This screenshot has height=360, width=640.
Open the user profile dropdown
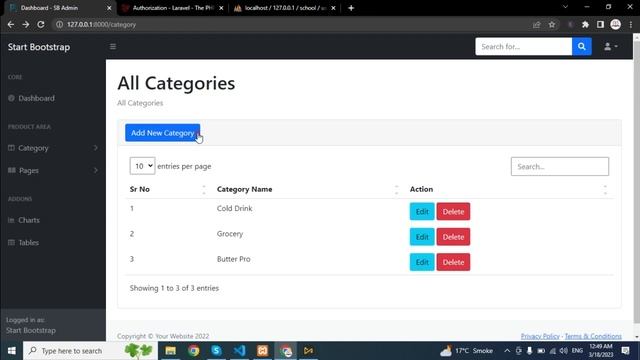tap(611, 47)
